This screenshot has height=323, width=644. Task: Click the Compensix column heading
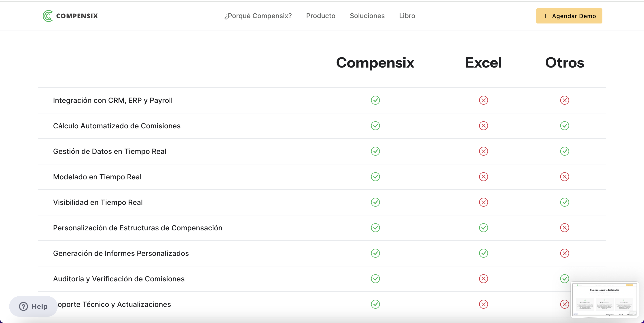(375, 63)
